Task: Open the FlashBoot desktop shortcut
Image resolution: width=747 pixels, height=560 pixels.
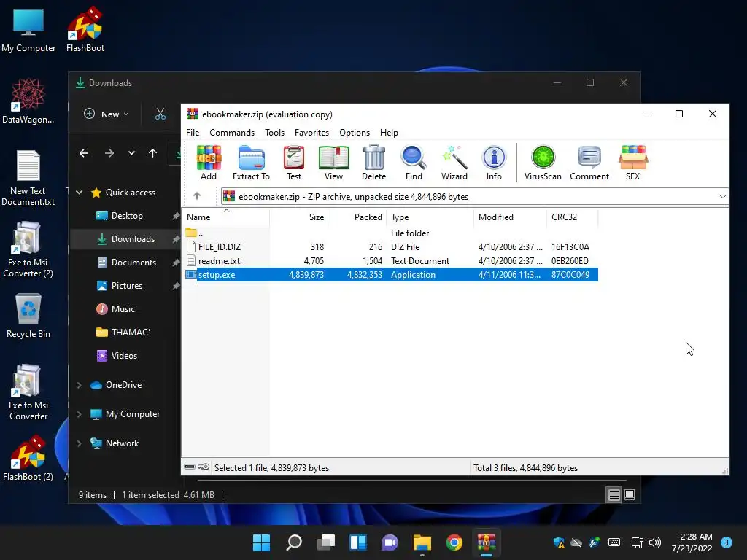Action: 85,29
